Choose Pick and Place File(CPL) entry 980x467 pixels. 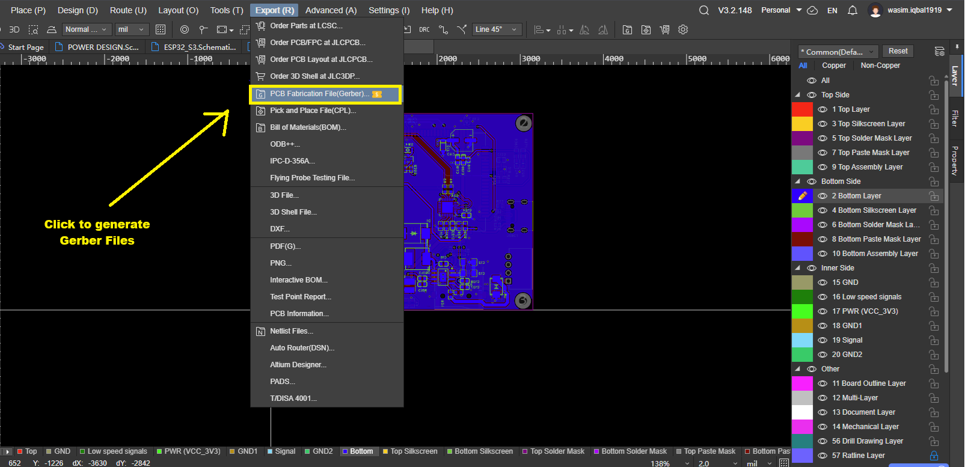(326, 111)
